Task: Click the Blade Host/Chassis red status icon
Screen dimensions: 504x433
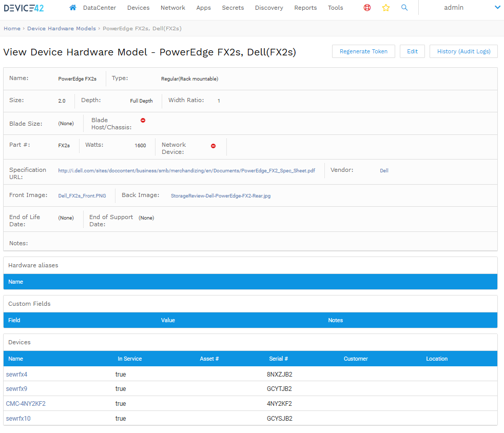Action: pyautogui.click(x=143, y=120)
